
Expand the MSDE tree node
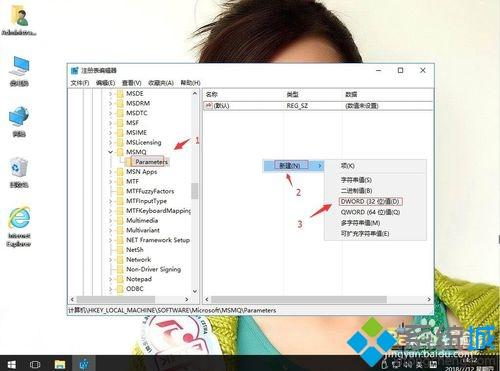(111, 94)
